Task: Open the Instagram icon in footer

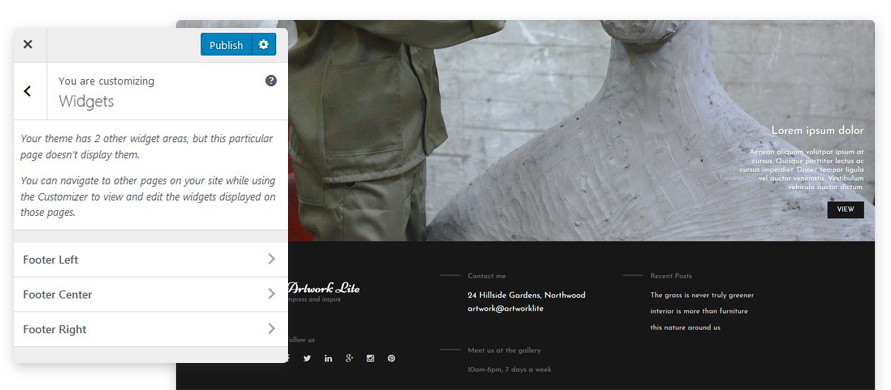Action: pyautogui.click(x=370, y=359)
